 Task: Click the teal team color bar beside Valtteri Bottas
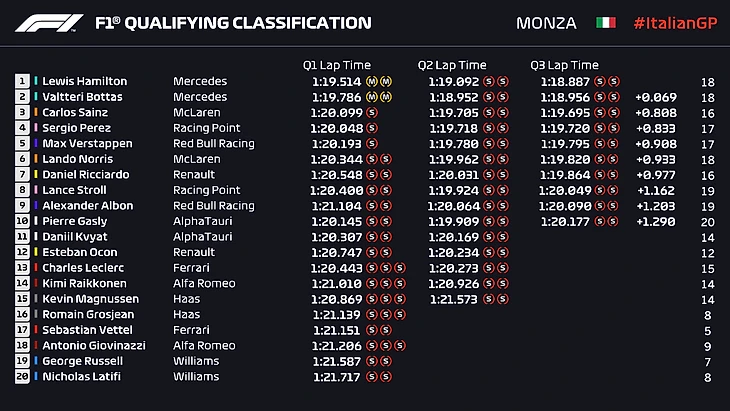tap(36, 98)
